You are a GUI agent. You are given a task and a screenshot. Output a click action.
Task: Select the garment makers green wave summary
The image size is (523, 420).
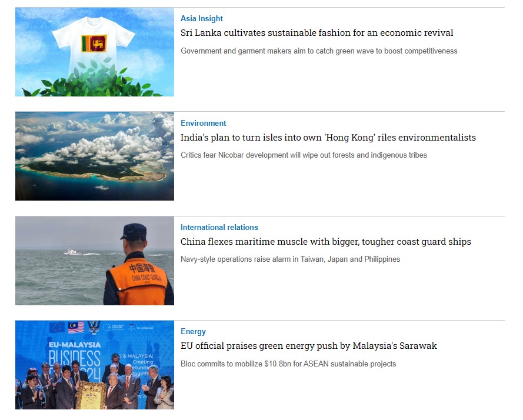coord(319,51)
